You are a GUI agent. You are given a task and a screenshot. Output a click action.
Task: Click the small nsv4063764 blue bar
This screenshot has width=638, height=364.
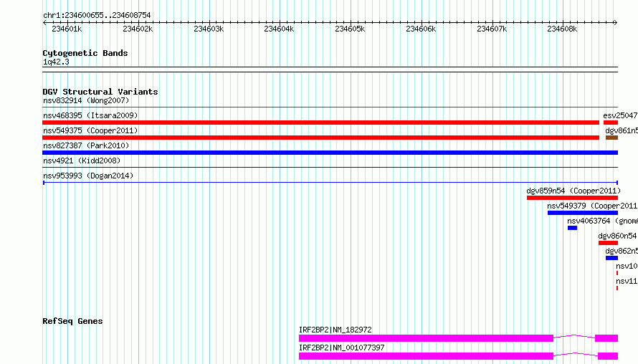[x=573, y=228]
